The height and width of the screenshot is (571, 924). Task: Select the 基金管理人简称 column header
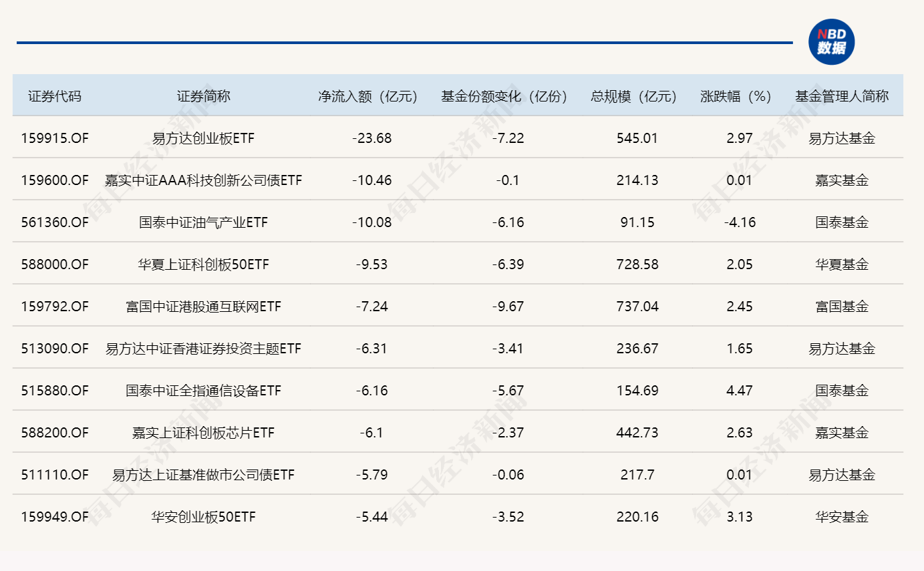[841, 96]
